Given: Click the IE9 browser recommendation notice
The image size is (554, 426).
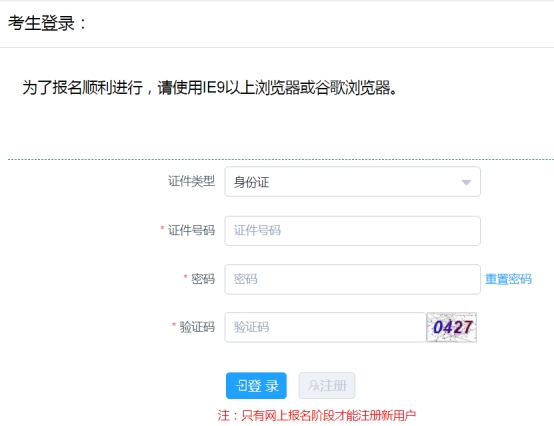Looking at the screenshot, I should coord(210,87).
